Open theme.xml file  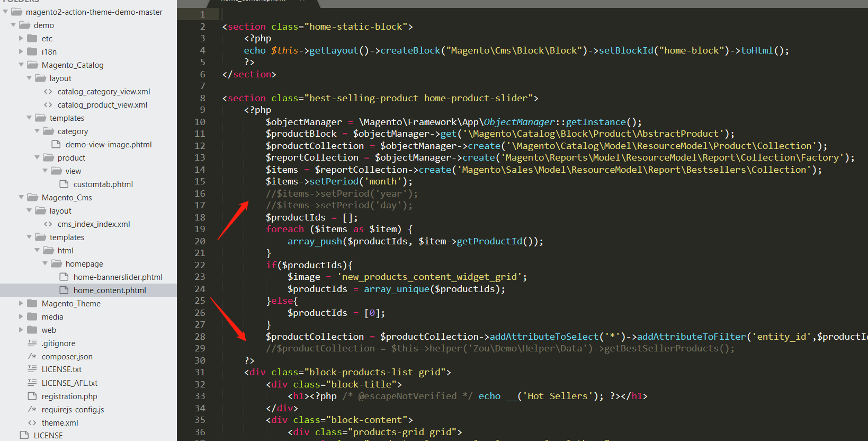pyautogui.click(x=60, y=422)
